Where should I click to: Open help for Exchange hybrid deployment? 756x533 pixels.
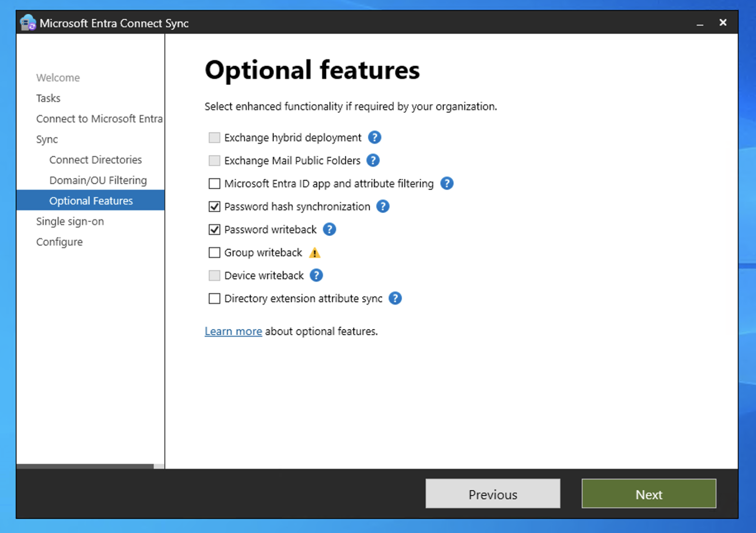click(374, 137)
